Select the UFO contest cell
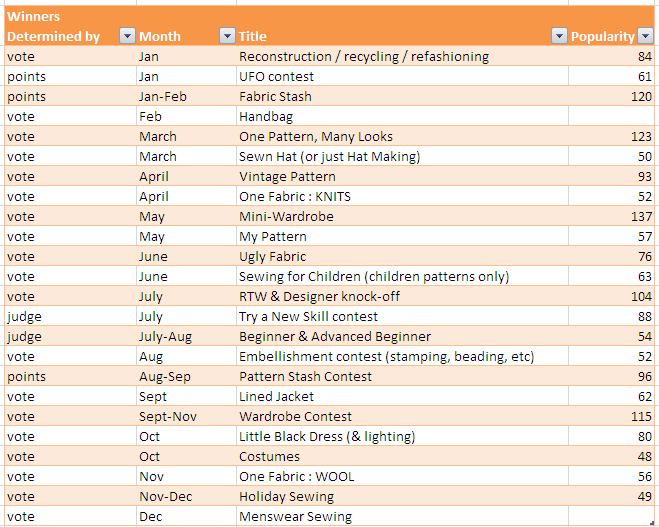 point(402,76)
